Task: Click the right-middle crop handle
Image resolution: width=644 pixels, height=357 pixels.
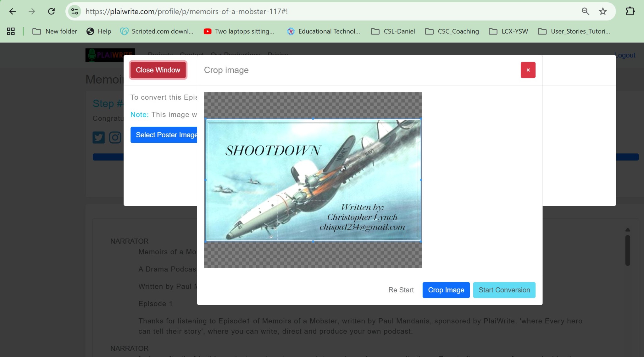Action: [x=421, y=180]
